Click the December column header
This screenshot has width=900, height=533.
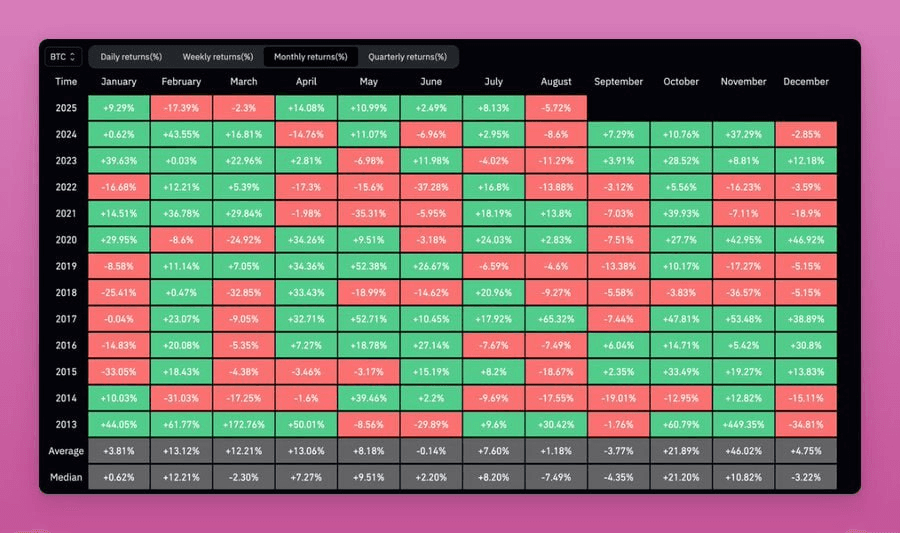[806, 81]
